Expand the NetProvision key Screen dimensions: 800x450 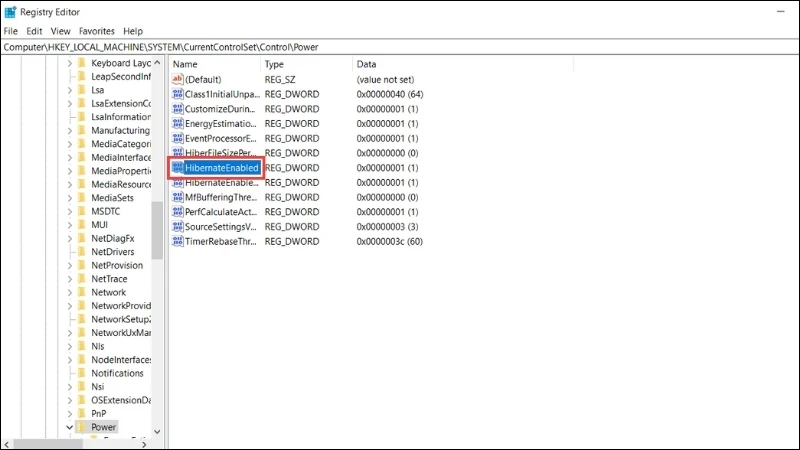pyautogui.click(x=69, y=265)
